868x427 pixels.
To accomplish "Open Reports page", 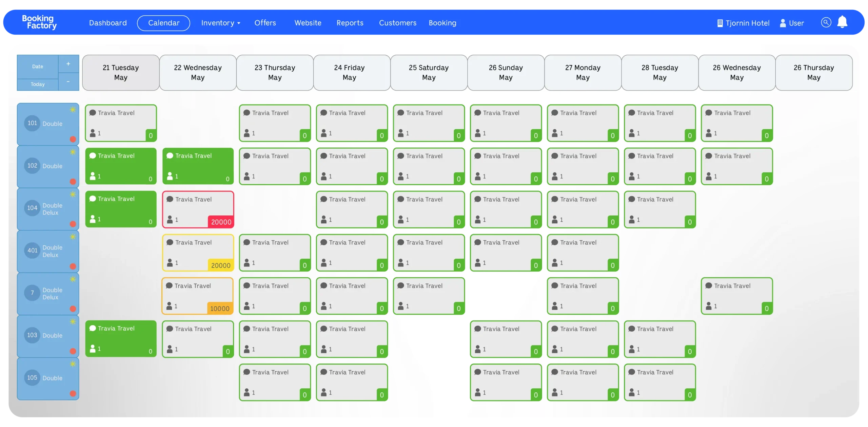I will click(x=350, y=23).
